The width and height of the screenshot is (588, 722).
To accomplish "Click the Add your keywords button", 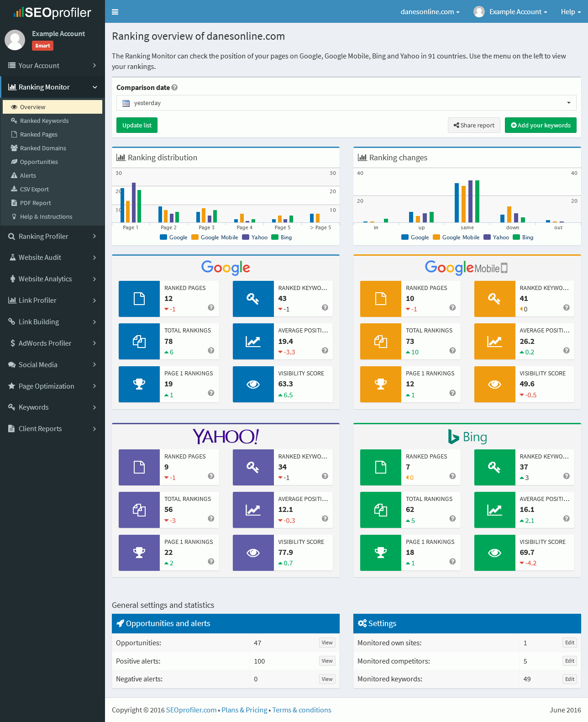I will [541, 125].
